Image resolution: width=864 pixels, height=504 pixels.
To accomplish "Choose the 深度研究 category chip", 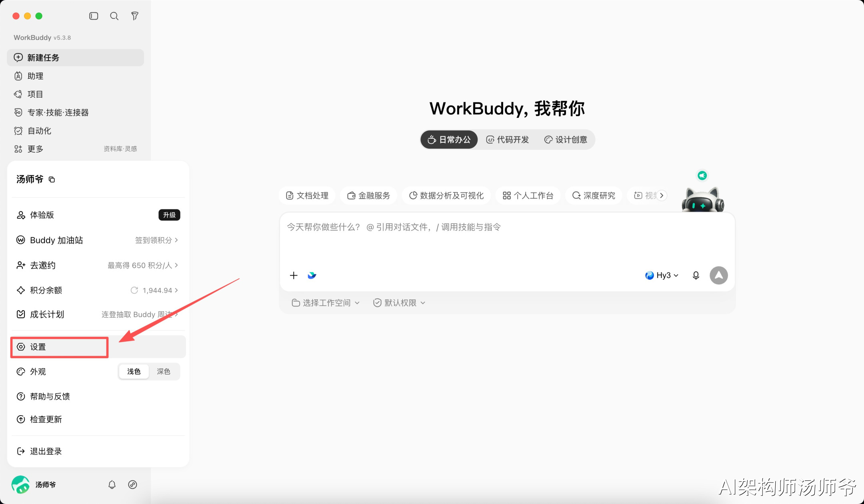I will [x=594, y=195].
